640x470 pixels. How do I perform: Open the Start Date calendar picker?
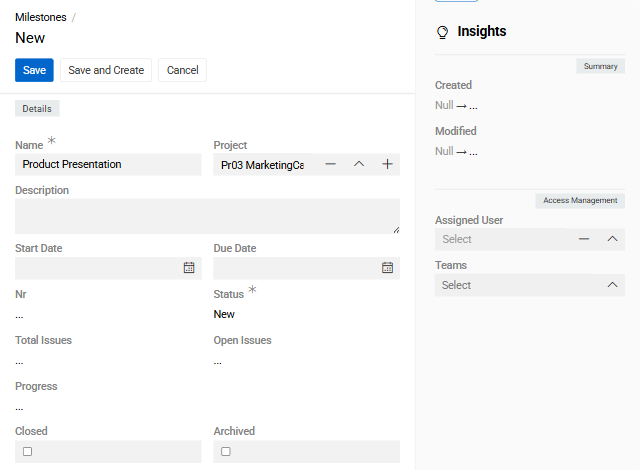tap(189, 268)
